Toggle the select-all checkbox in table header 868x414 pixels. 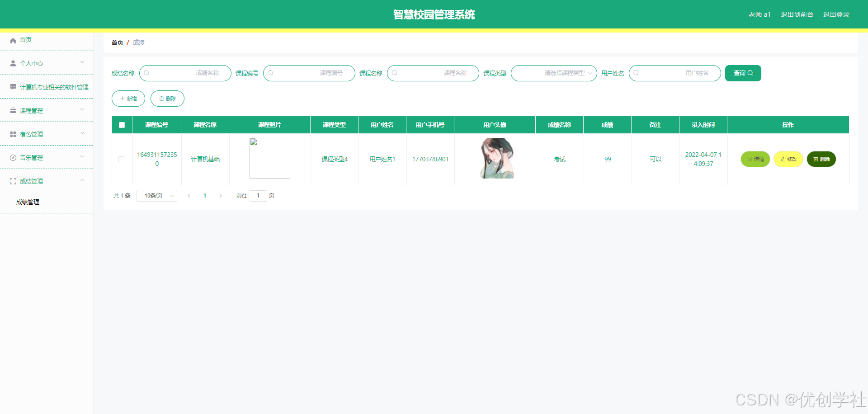(x=122, y=125)
